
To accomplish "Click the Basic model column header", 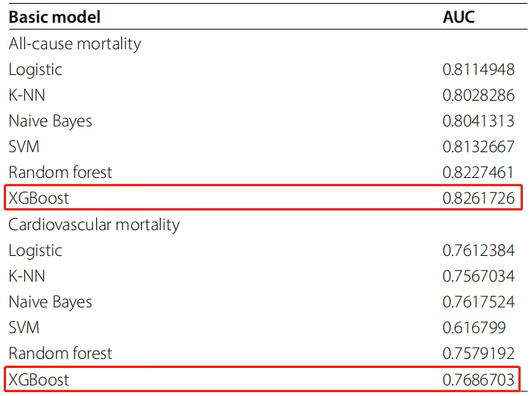I will point(55,17).
